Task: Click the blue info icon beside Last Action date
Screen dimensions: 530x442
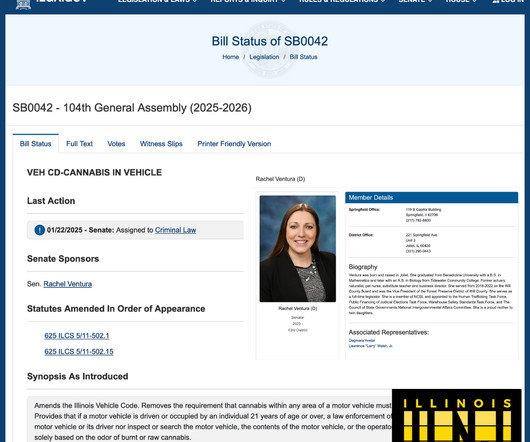Action: pyautogui.click(x=40, y=230)
